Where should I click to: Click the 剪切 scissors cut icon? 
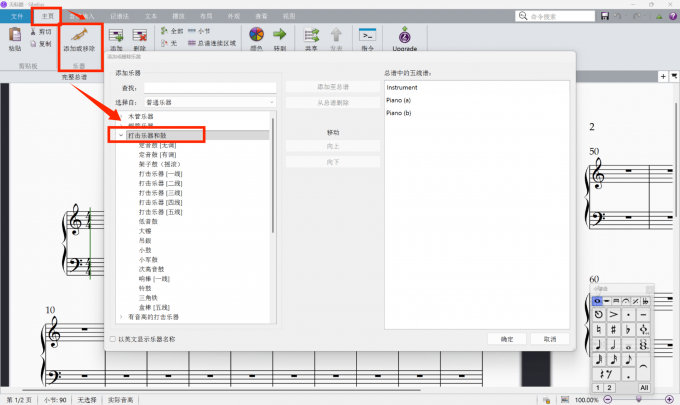click(33, 32)
